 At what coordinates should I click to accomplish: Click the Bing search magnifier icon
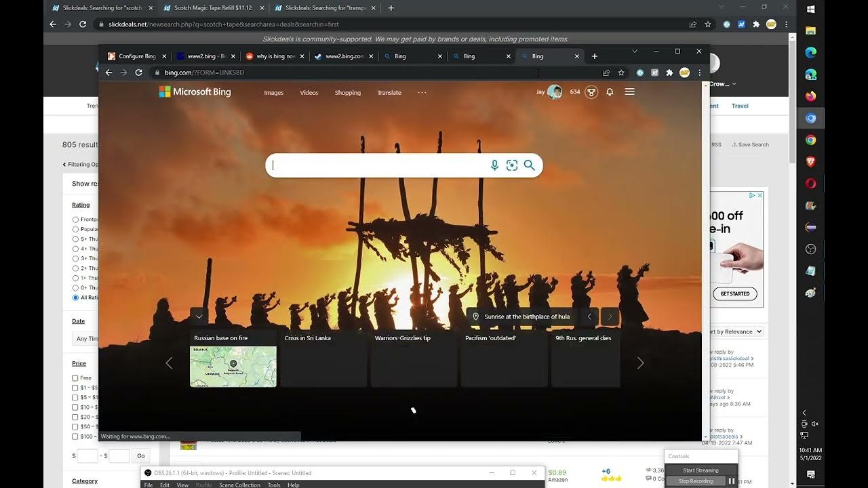coord(530,165)
